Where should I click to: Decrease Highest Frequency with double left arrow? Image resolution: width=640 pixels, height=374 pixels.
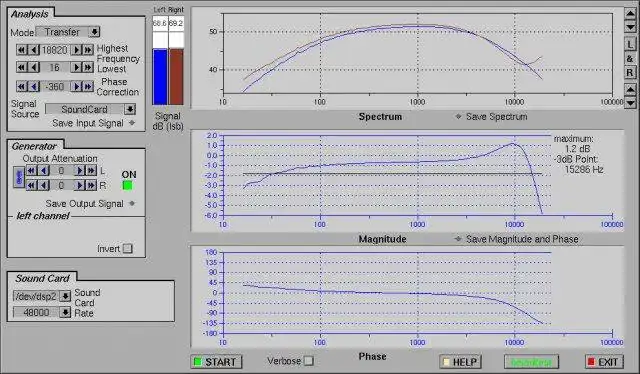(x=21, y=50)
